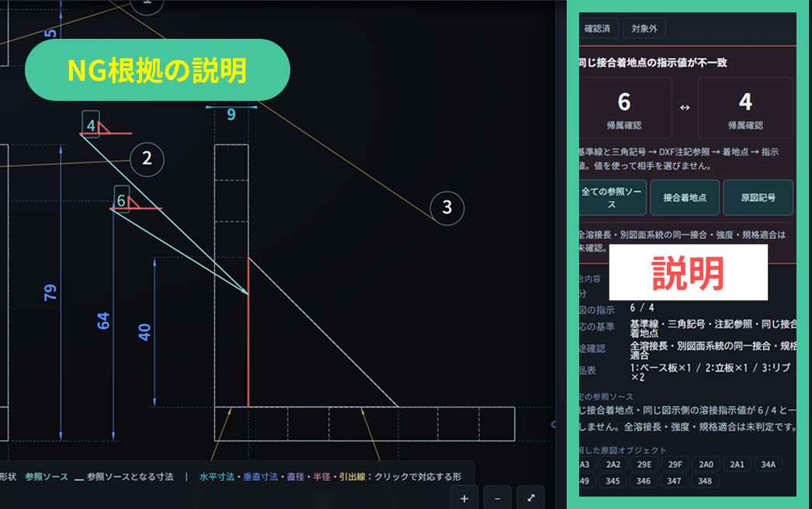
Task: Select source object tag 29F
Action: point(675,465)
